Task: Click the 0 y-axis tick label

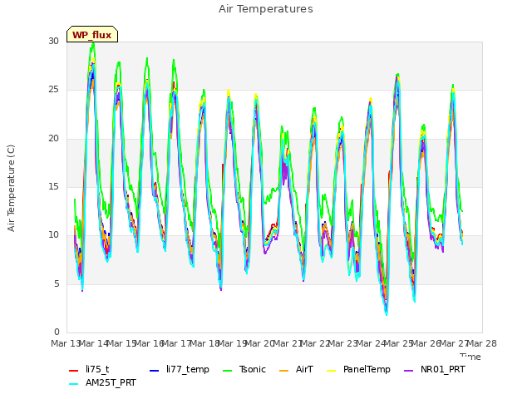Action: pyautogui.click(x=57, y=332)
